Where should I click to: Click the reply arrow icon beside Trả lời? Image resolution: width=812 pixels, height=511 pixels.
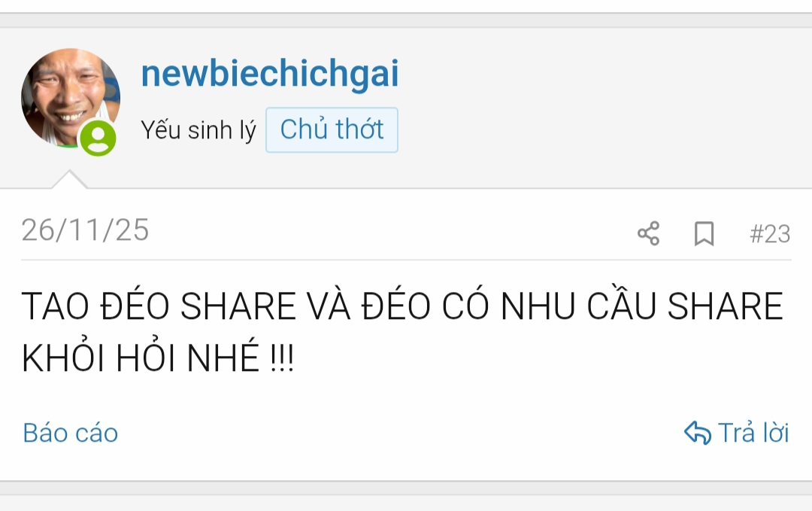click(x=698, y=433)
